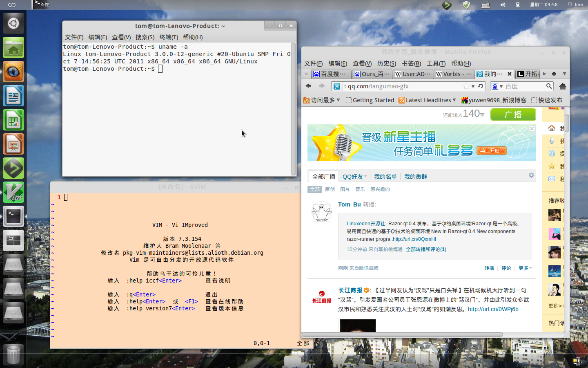
Task: Open the keyboard input indicator
Action: point(486,5)
